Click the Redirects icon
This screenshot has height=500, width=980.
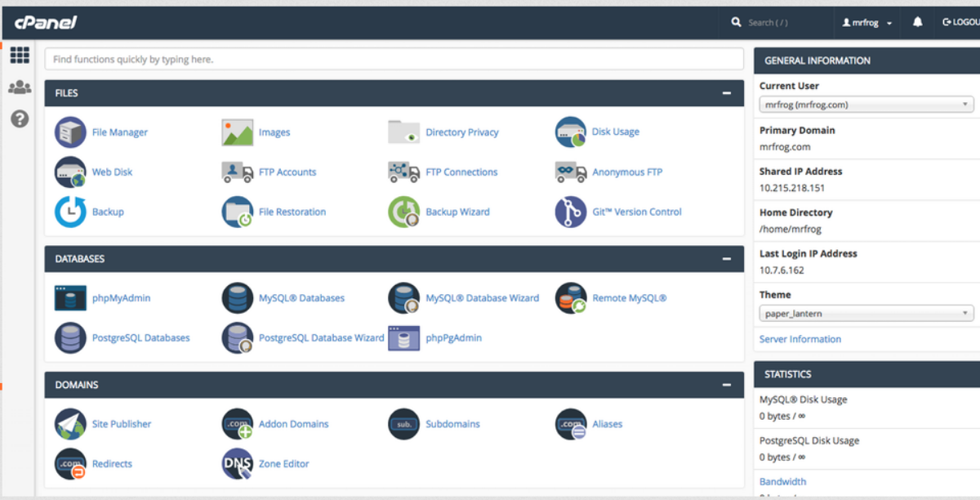[x=70, y=463]
